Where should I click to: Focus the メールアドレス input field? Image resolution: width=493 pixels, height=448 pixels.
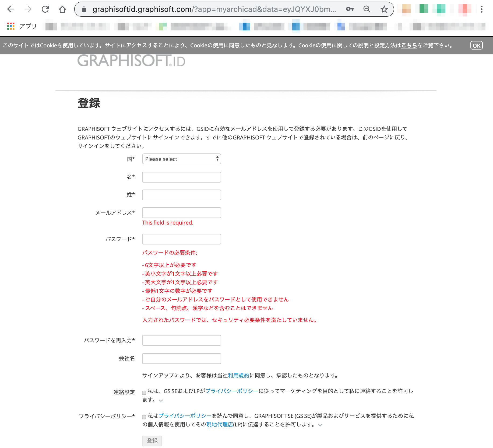click(182, 213)
